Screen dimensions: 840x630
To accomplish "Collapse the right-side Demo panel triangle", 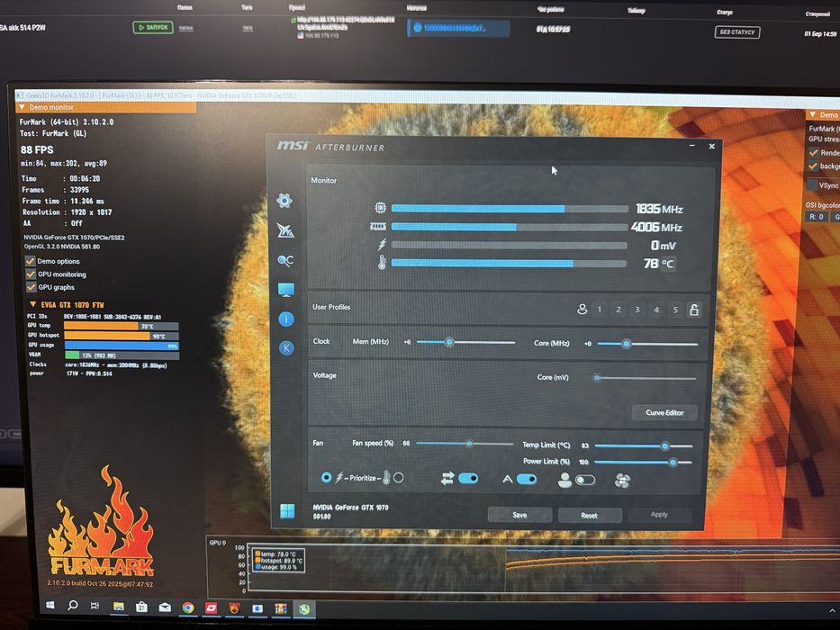I will tap(813, 114).
